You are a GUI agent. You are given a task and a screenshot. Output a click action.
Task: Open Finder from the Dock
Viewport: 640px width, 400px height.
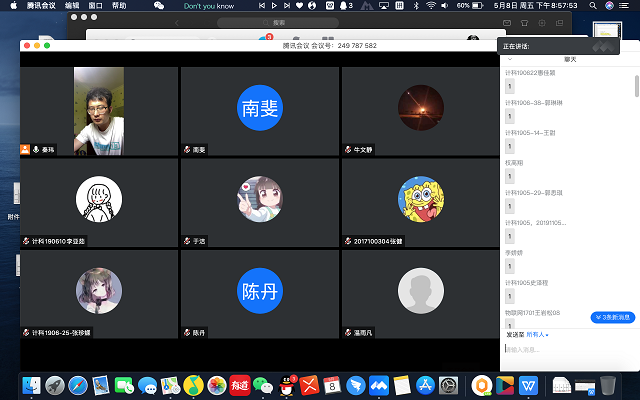point(31,384)
